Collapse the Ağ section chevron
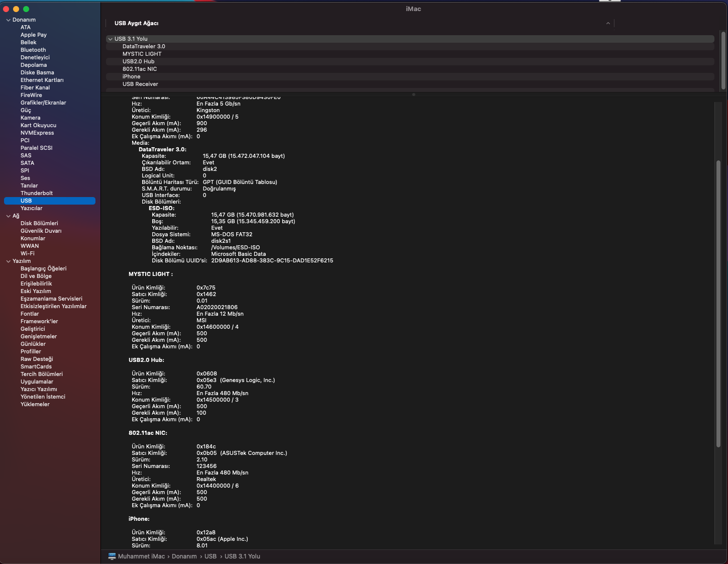Viewport: 728px width, 564px height. coord(8,216)
